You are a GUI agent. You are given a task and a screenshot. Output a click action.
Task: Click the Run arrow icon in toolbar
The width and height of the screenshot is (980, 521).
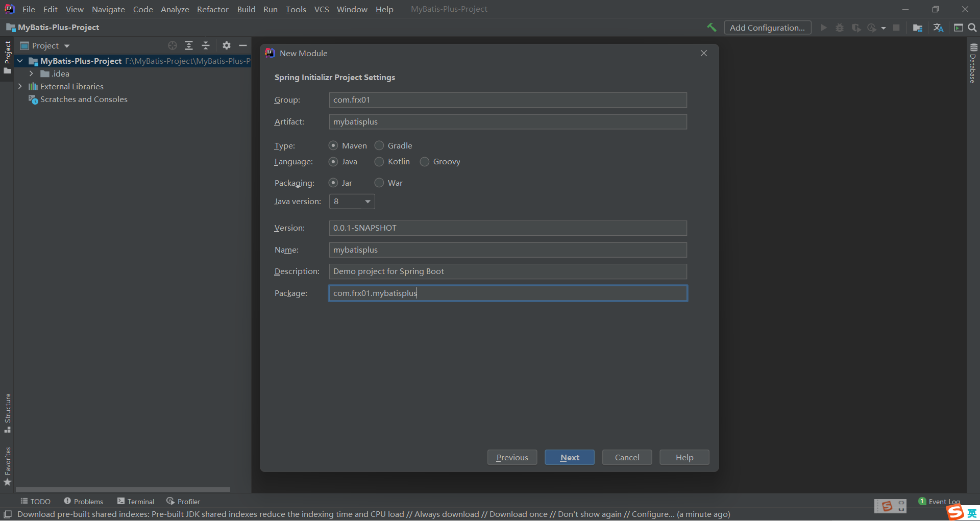823,28
